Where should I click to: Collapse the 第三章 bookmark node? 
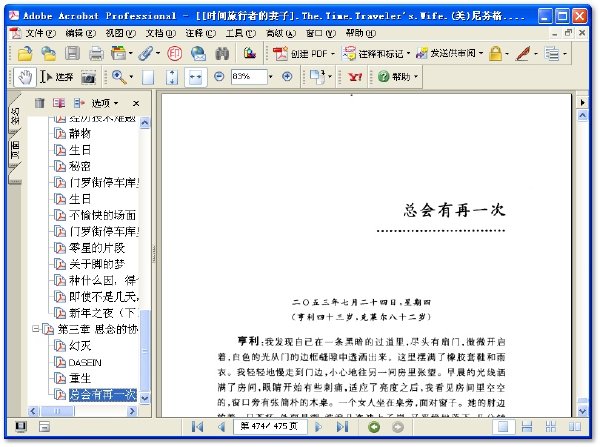[36, 329]
